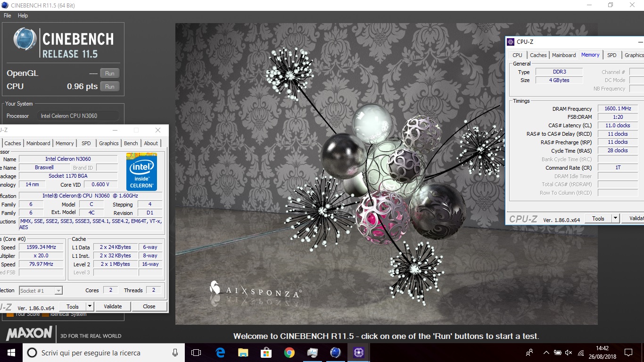
Task: Click the Cycle Time value 28 clocks
Action: pos(618,151)
